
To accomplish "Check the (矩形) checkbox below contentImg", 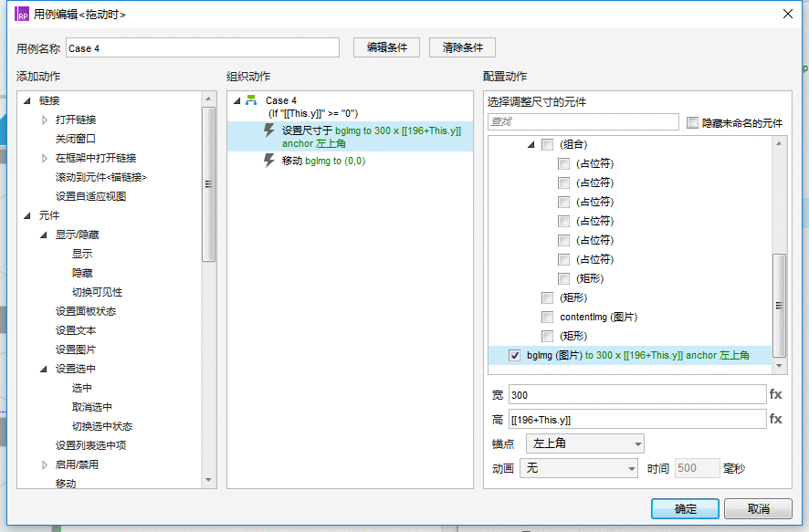I will pyautogui.click(x=548, y=336).
